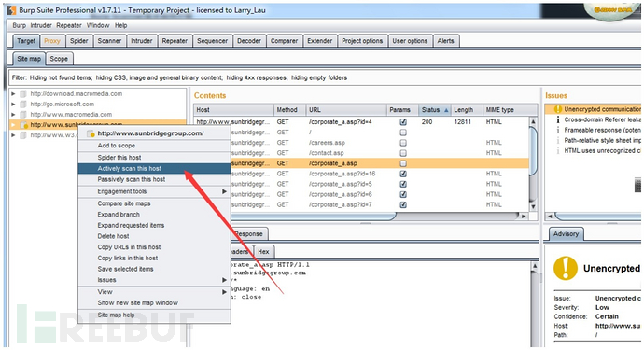The width and height of the screenshot is (644, 350).
Task: Click the site icon next to download.macromedia.com
Action: [23, 94]
